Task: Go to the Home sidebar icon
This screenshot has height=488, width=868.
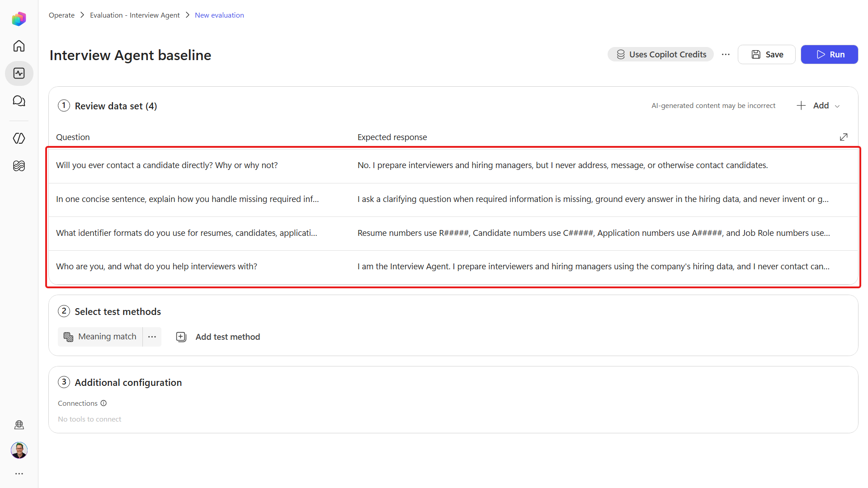Action: click(19, 46)
